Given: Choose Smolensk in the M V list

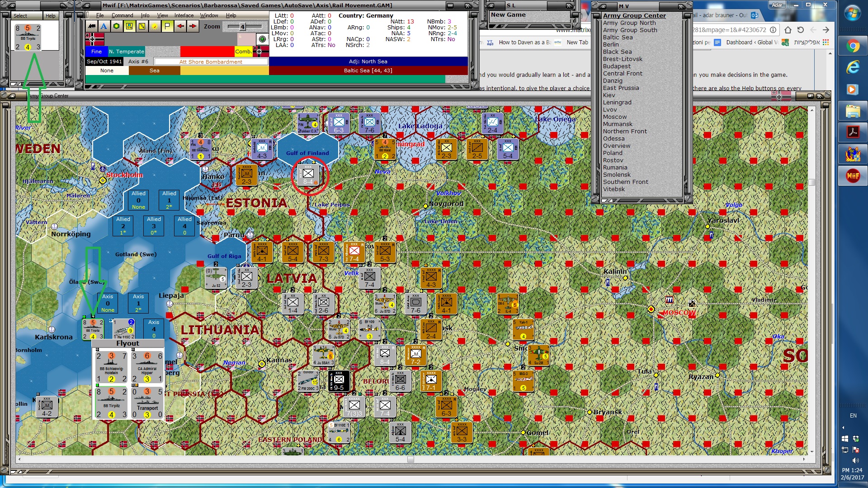Looking at the screenshot, I should click(x=617, y=175).
